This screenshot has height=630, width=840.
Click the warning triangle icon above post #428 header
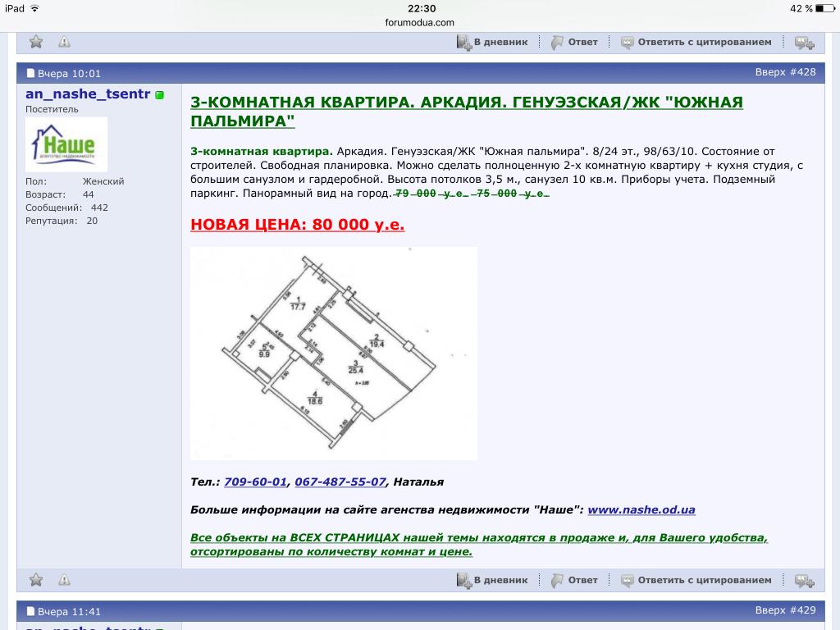coord(64,42)
